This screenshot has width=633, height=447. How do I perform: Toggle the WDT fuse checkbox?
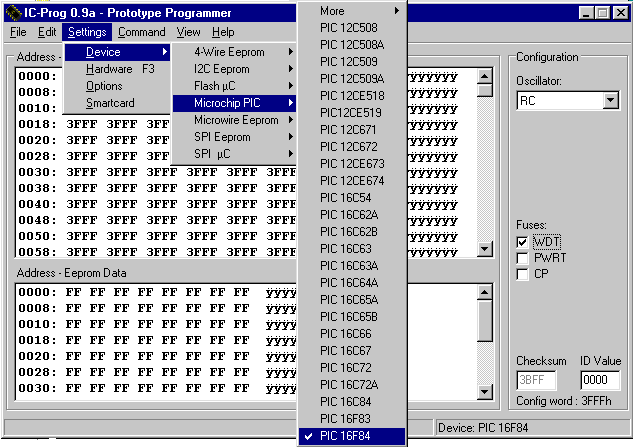tap(522, 242)
